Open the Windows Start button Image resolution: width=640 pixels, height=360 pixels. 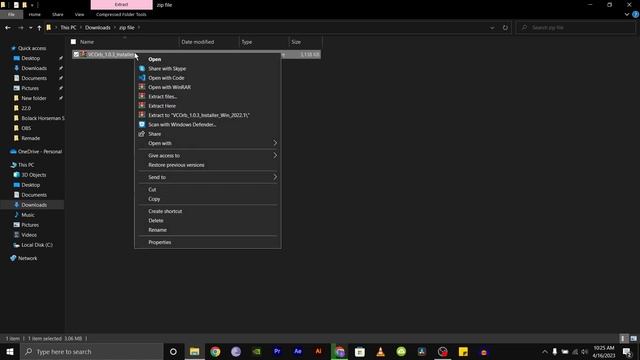10,351
